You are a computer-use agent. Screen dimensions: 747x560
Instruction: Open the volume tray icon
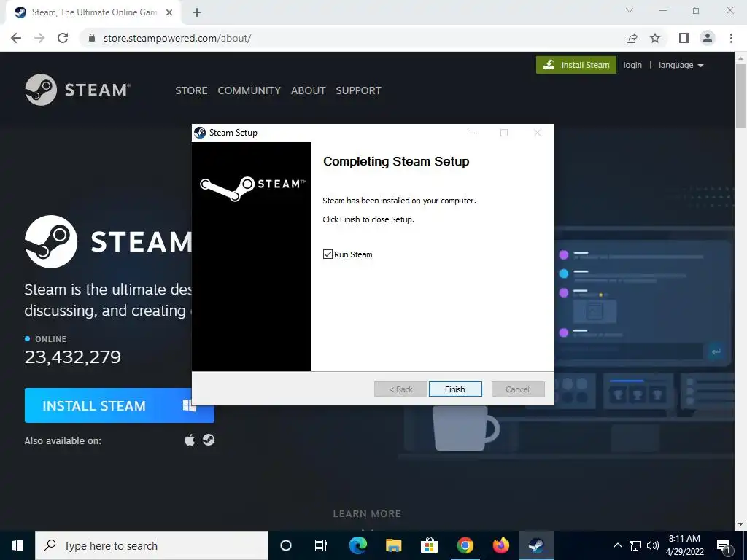[653, 545]
